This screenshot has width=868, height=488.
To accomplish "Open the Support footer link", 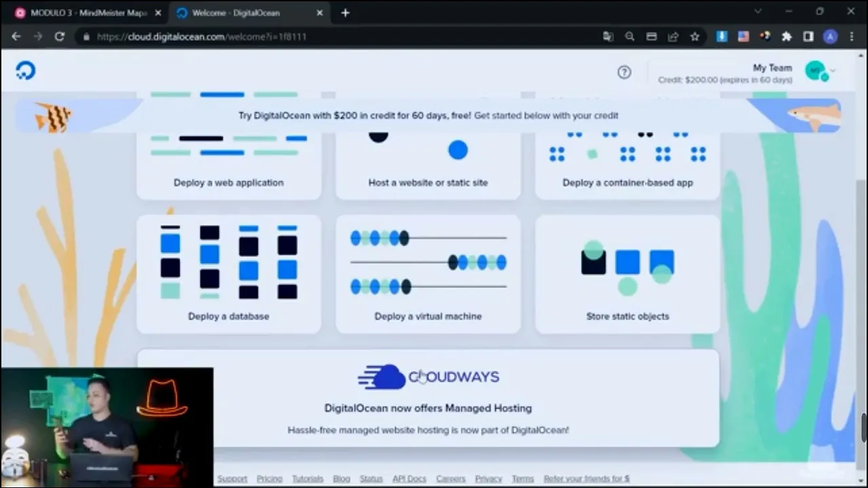I will pyautogui.click(x=232, y=479).
